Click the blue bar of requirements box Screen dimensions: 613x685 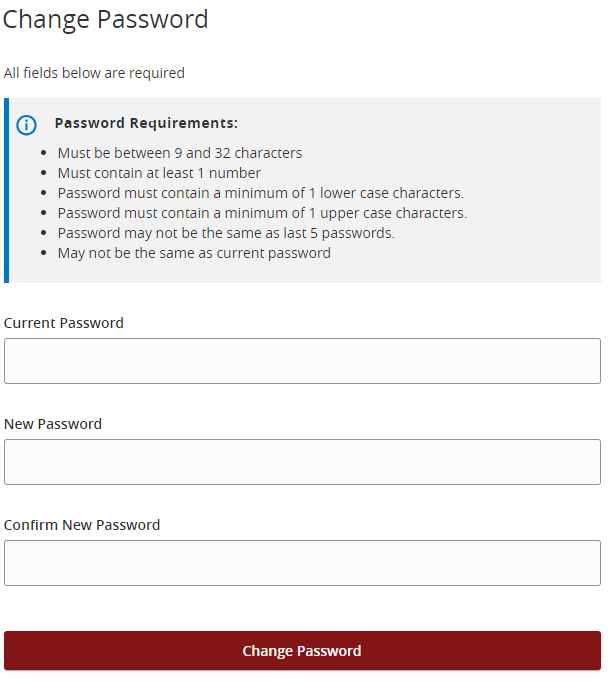pyautogui.click(x=7, y=190)
